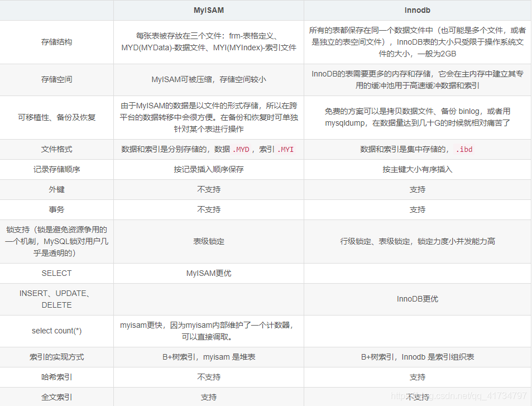532x406 pixels.
Task: Select the 锁支持 row label cell
Action: 56,241
